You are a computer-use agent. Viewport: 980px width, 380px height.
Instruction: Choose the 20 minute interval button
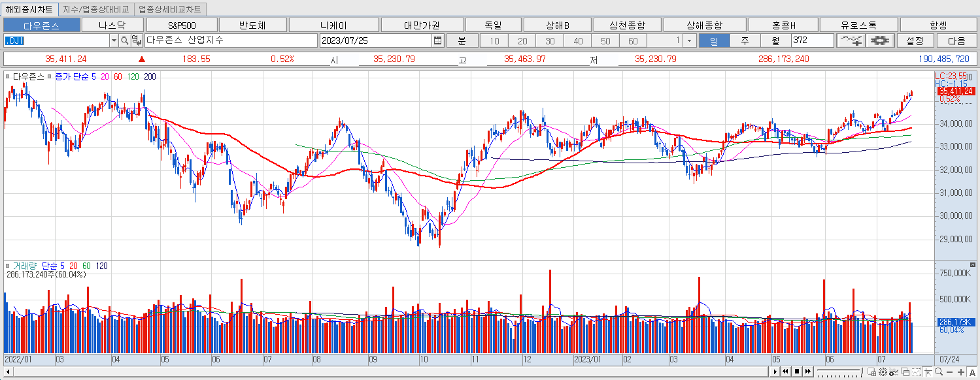point(522,40)
